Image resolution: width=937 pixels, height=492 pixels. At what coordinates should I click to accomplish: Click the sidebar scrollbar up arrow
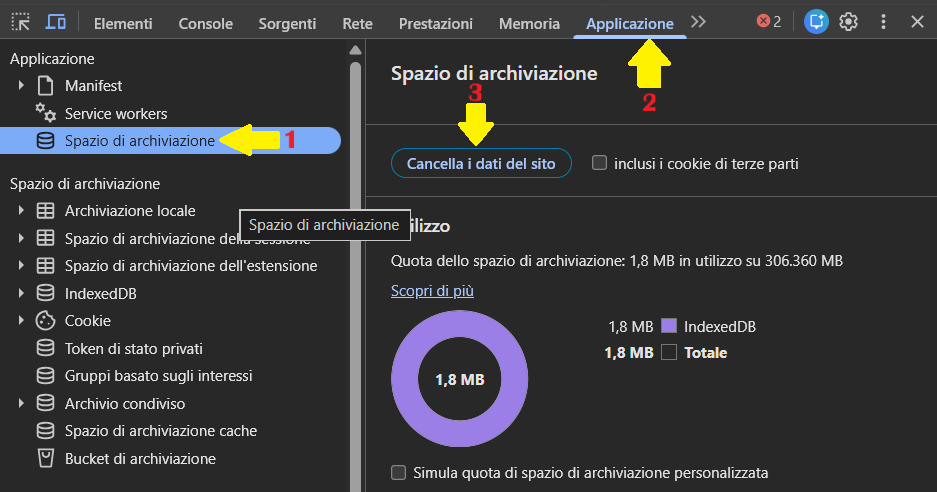[x=355, y=50]
